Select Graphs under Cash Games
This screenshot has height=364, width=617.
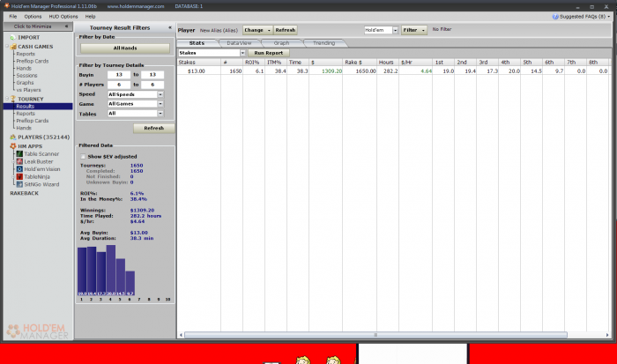[x=25, y=83]
